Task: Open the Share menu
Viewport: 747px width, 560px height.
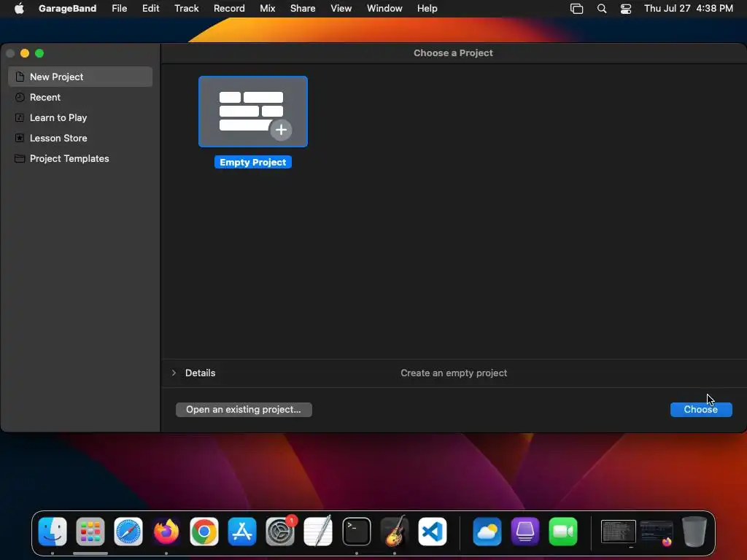Action: pyautogui.click(x=303, y=8)
